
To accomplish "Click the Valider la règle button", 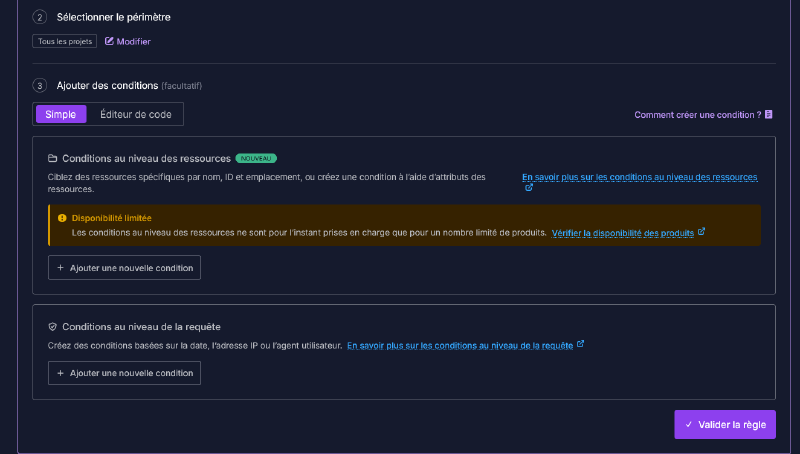I will point(725,424).
